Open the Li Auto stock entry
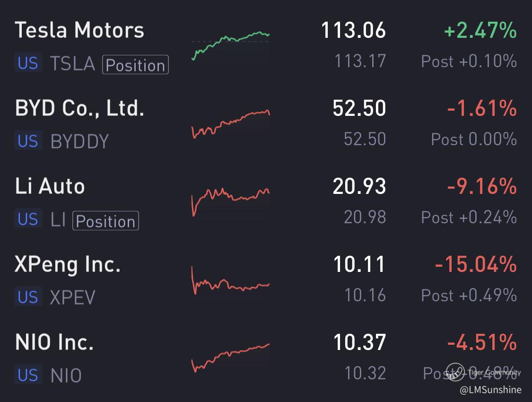532x402 pixels. click(x=50, y=186)
